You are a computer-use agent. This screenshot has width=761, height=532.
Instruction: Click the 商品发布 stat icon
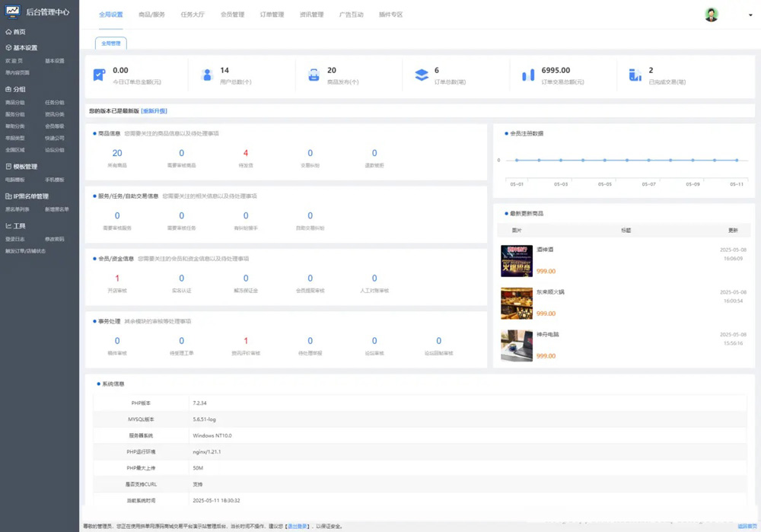pos(314,75)
